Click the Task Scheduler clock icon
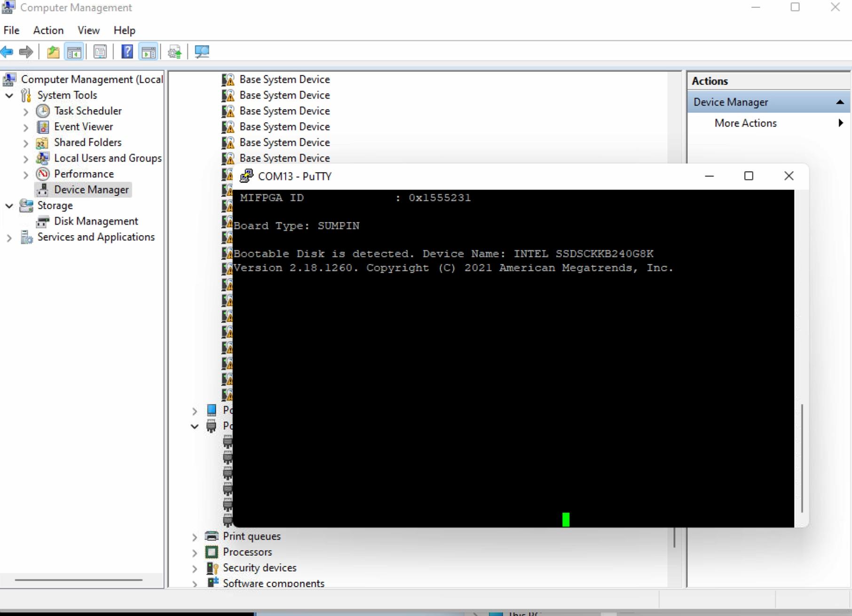 tap(43, 111)
